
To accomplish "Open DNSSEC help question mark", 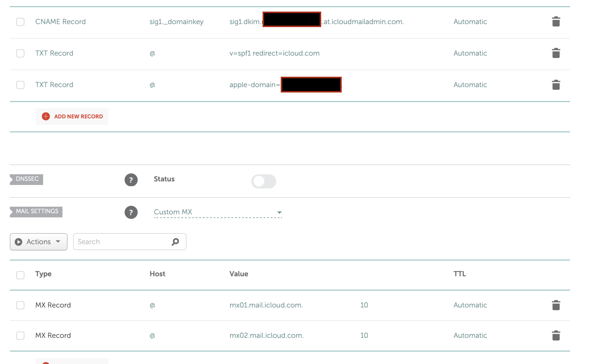I will pyautogui.click(x=131, y=180).
